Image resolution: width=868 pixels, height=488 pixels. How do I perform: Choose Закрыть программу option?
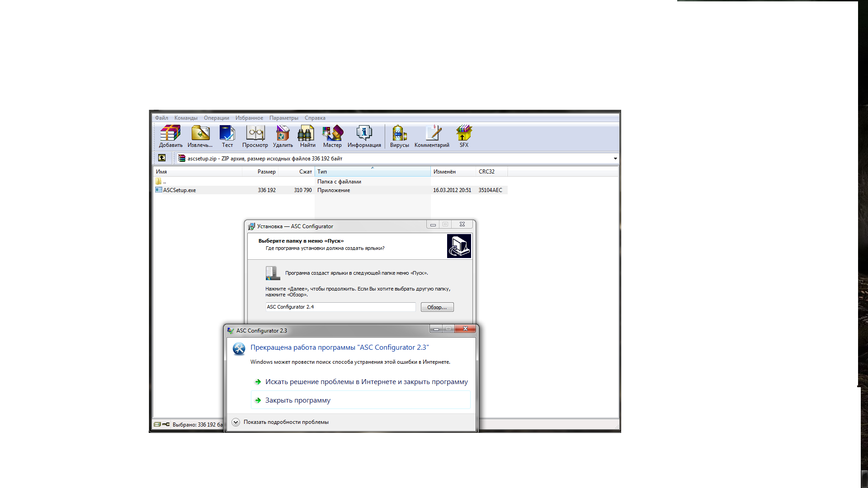298,400
